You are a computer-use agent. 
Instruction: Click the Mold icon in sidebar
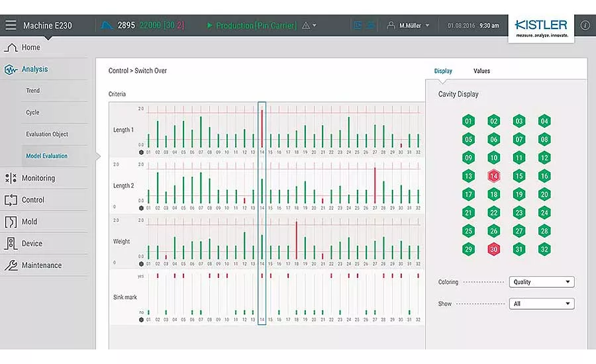11,222
